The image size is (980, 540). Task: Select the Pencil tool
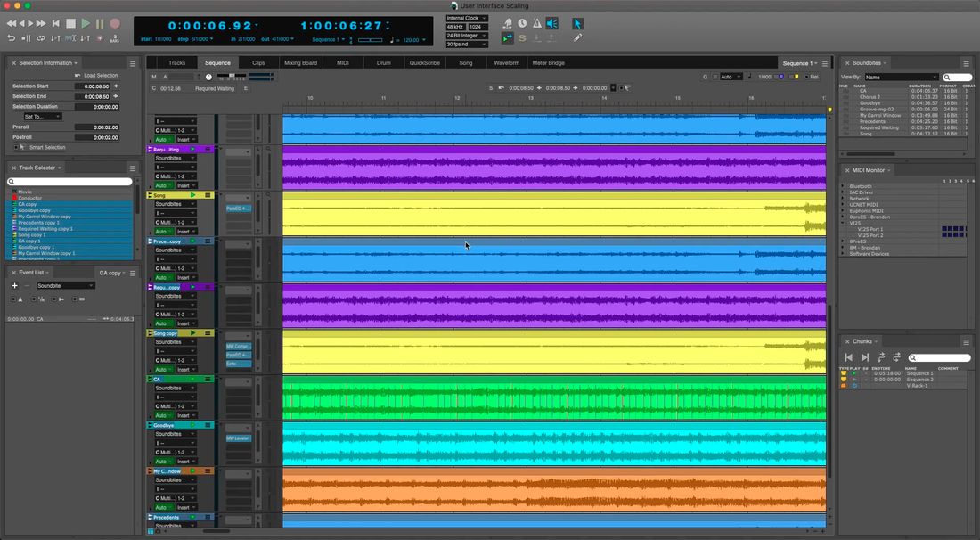coord(577,37)
